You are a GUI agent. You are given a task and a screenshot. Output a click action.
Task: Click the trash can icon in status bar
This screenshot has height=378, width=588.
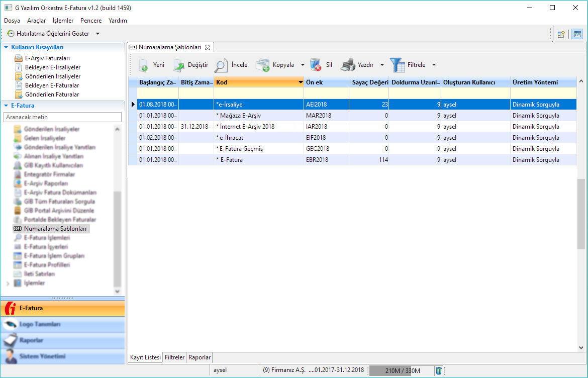(439, 370)
